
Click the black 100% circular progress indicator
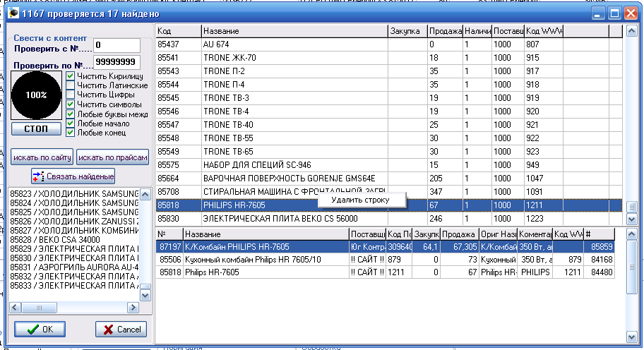(x=37, y=95)
